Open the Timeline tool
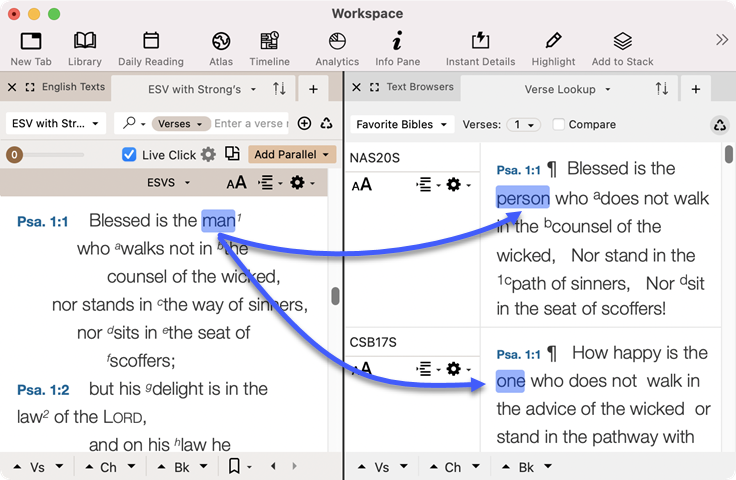This screenshot has height=480, width=736. 269,47
